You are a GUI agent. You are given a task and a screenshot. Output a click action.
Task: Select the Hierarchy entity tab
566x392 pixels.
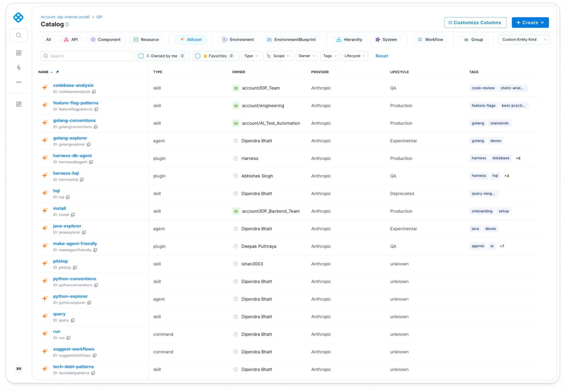pyautogui.click(x=349, y=40)
